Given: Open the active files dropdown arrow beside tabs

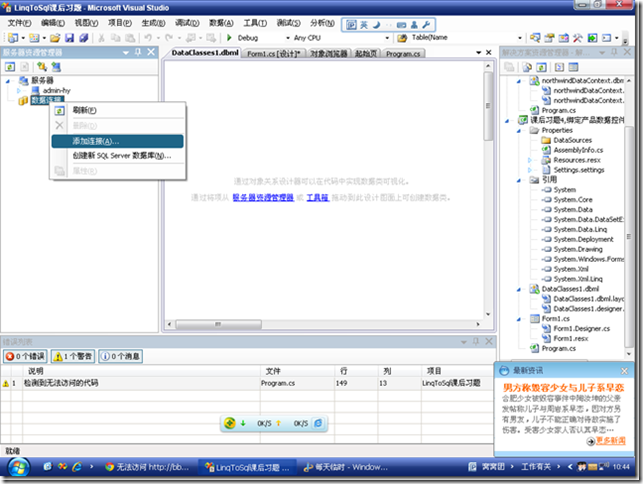Looking at the screenshot, I should (478, 53).
